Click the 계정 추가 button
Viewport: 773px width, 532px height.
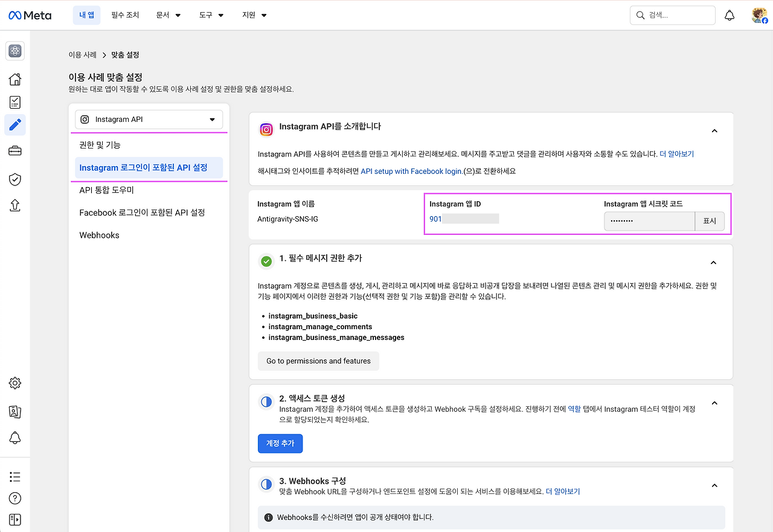point(280,443)
